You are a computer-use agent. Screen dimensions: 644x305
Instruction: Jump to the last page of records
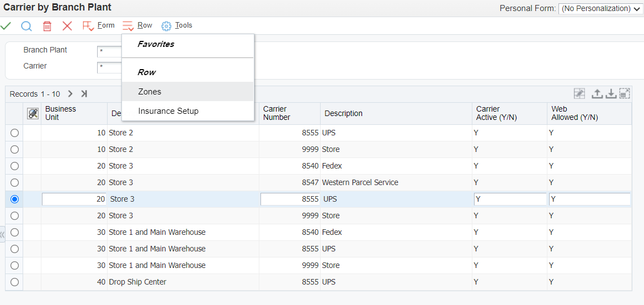coord(84,94)
